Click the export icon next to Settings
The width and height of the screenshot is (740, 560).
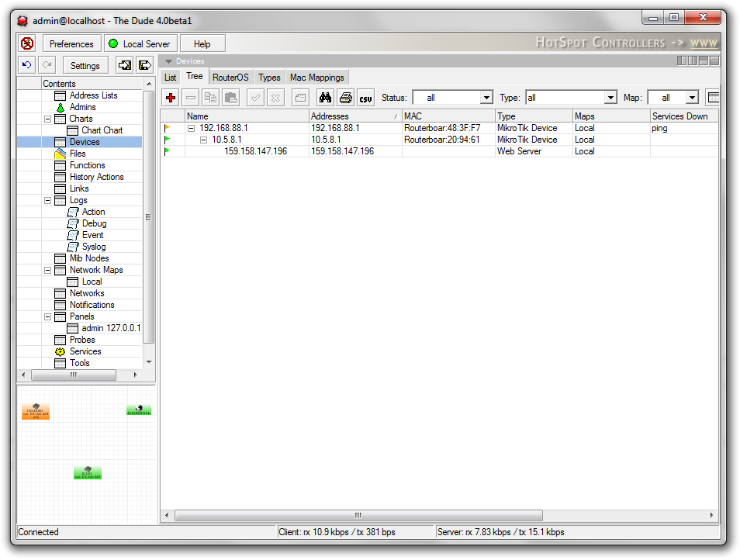coord(145,65)
